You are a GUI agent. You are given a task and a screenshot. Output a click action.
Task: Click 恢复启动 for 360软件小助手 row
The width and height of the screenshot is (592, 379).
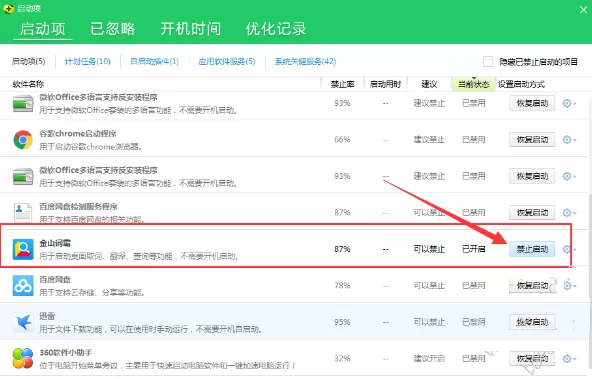pyautogui.click(x=532, y=358)
